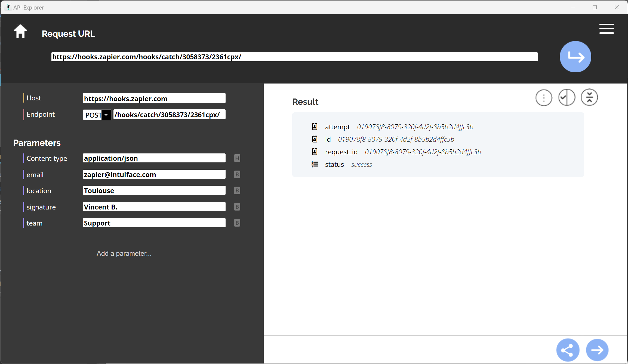The width and height of the screenshot is (628, 364).
Task: Click the Result heading
Action: pyautogui.click(x=305, y=101)
